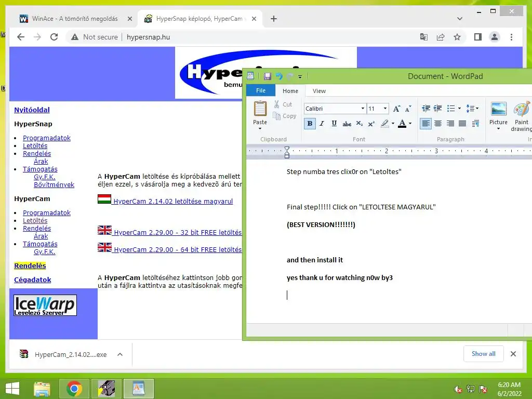Click HyperCam 2.14.02 letöltése magyarul link
The image size is (532, 399).
click(173, 201)
